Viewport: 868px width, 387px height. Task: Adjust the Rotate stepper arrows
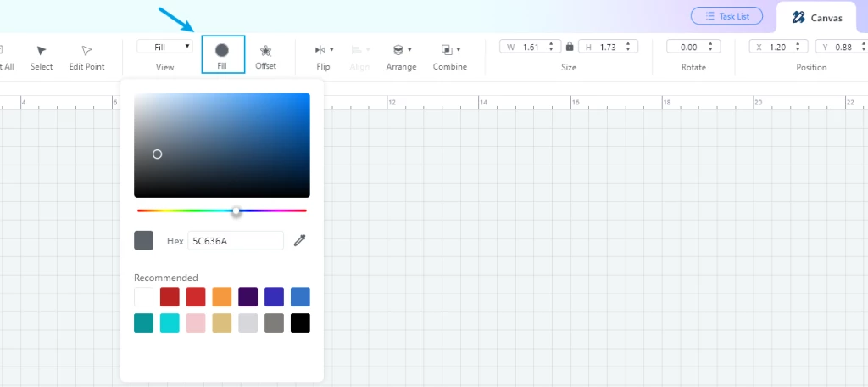coord(711,48)
